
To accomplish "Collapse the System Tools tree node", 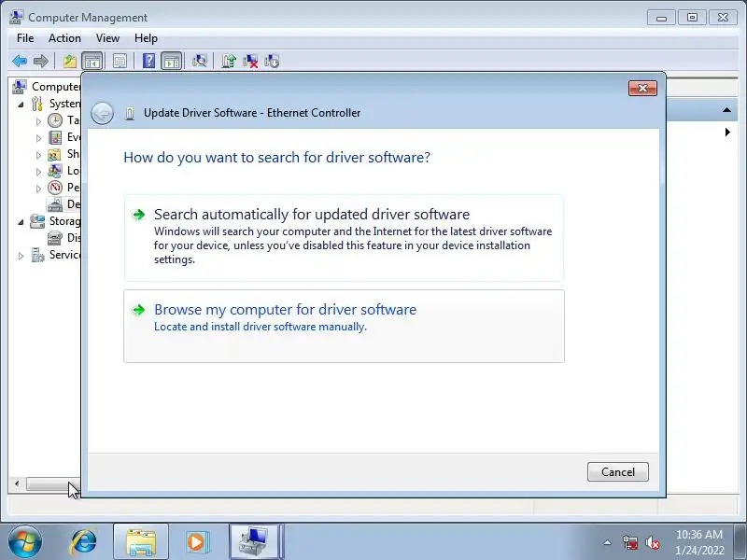I will [x=21, y=105].
